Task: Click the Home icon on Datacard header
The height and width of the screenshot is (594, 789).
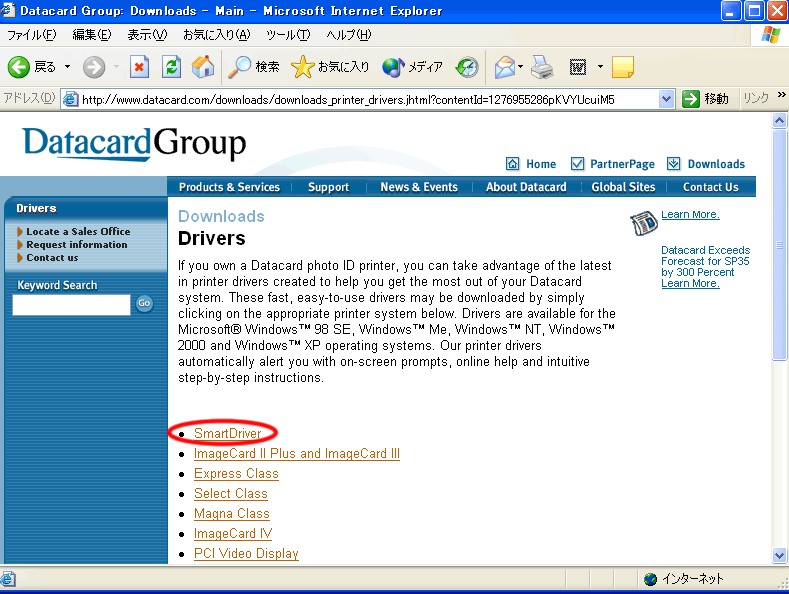Action: (x=512, y=164)
